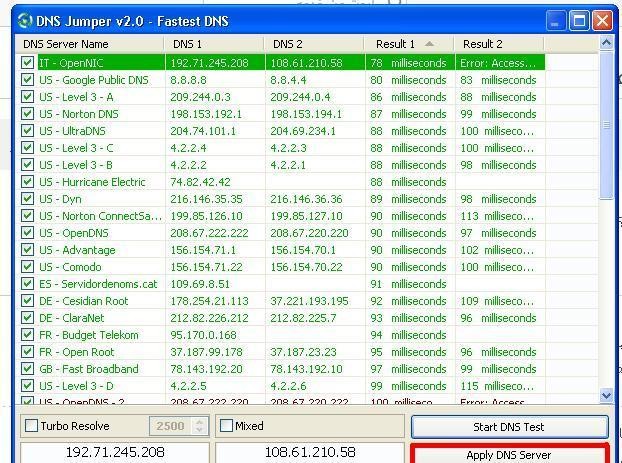Sort by DNS Server Name column header
This screenshot has width=622, height=463.
coord(89,44)
